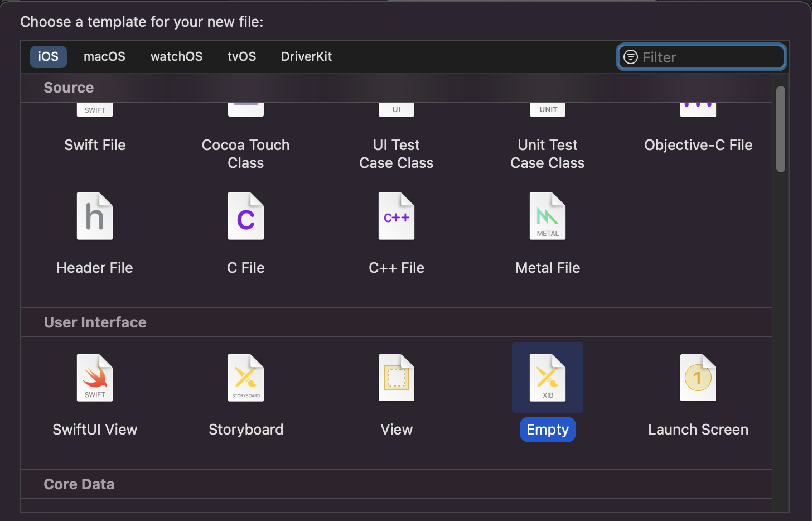This screenshot has height=521, width=812.
Task: Click the Metal File label
Action: click(548, 268)
